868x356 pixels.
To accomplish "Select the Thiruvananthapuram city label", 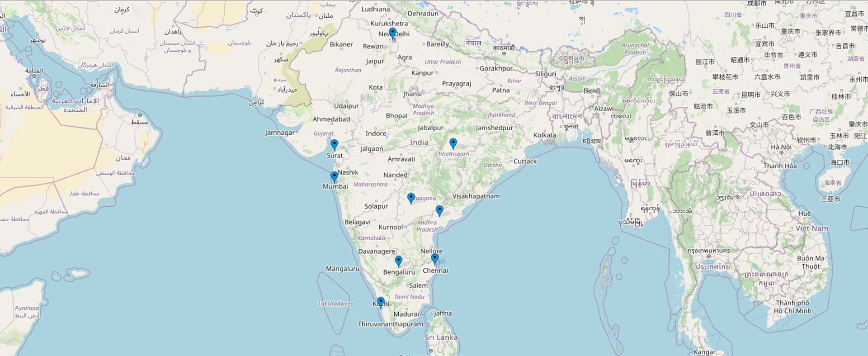I will (390, 324).
